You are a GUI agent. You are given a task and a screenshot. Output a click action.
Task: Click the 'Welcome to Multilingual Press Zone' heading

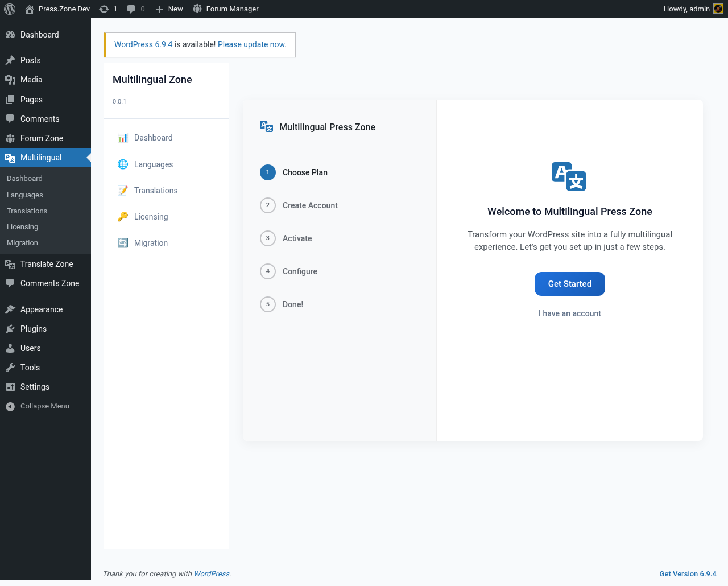point(570,212)
